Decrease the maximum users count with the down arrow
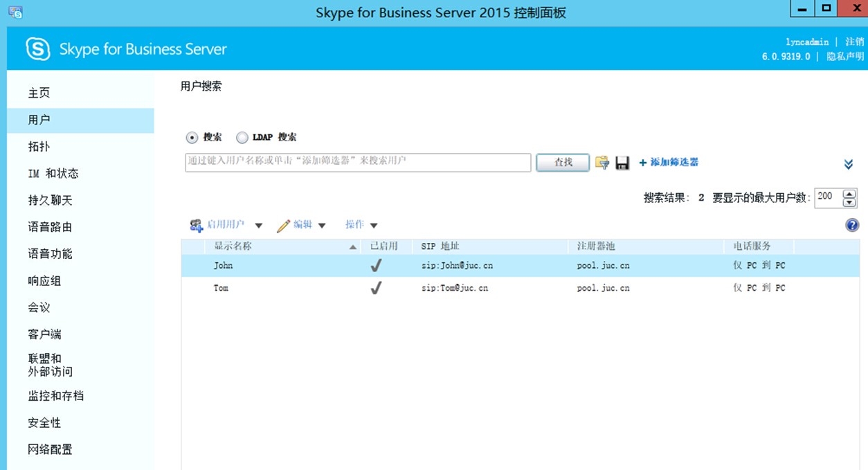The image size is (868, 470). pos(849,202)
